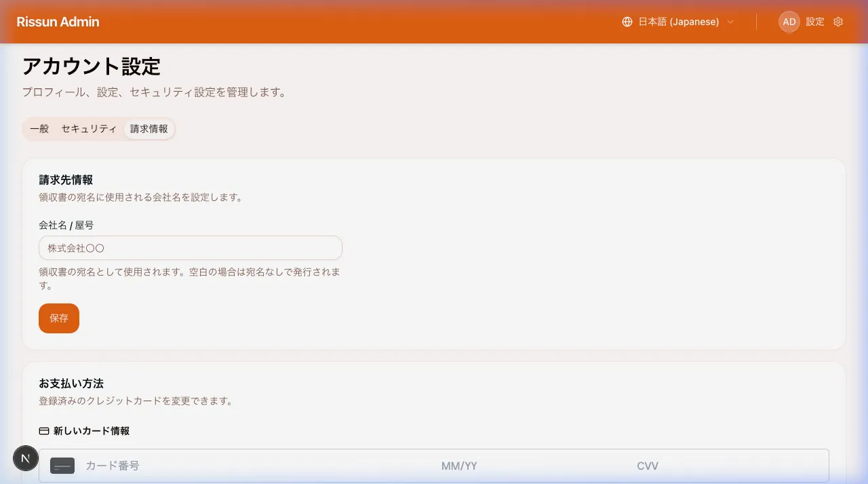Click the 会社名 / 屋号 input field
This screenshot has height=484, width=868.
point(190,248)
